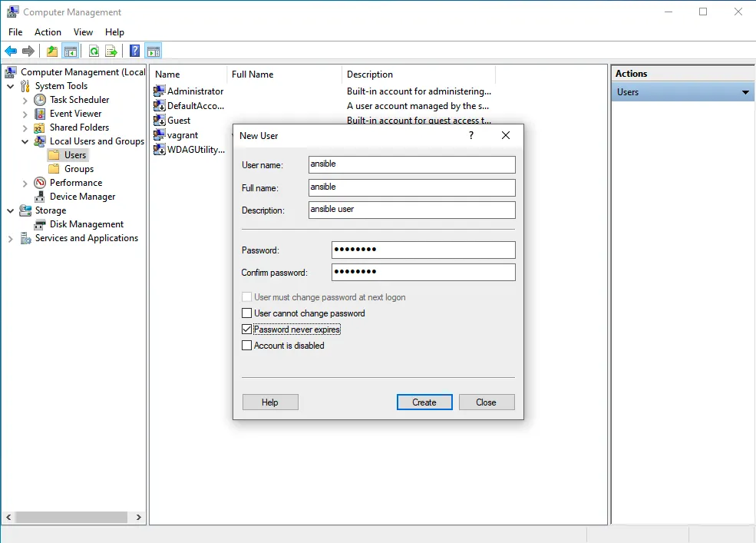Sort by the Name column header
This screenshot has height=543, width=756.
point(189,74)
